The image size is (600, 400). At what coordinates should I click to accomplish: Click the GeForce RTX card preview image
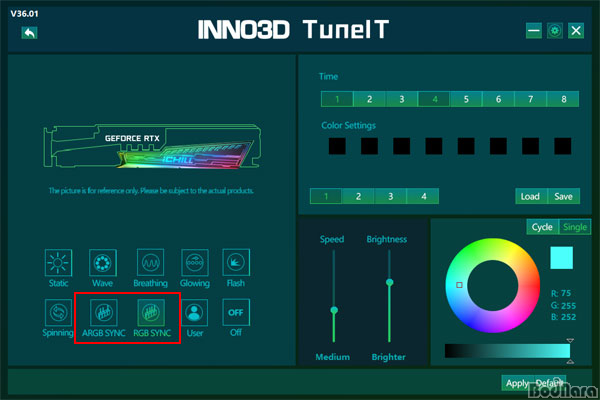pyautogui.click(x=152, y=146)
